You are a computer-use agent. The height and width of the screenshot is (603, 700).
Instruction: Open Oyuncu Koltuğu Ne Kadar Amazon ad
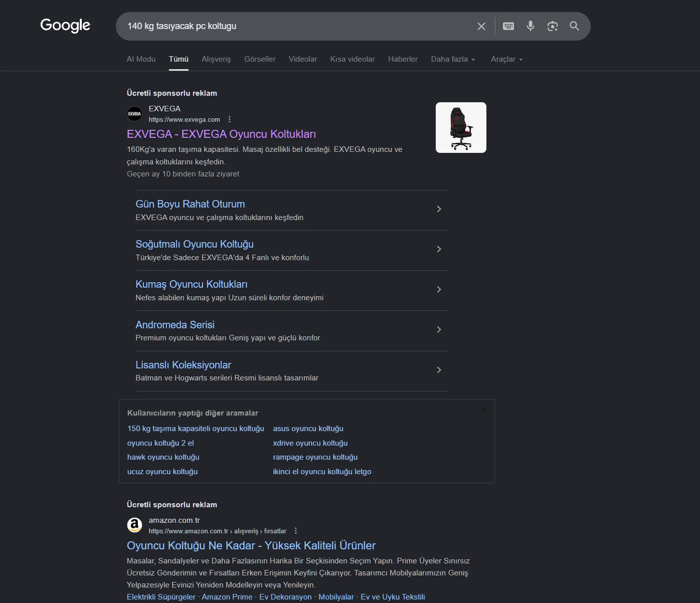coord(251,546)
